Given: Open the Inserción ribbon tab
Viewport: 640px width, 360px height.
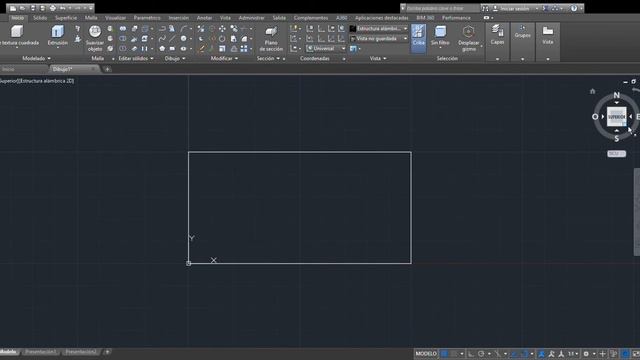Looking at the screenshot, I should point(179,18).
